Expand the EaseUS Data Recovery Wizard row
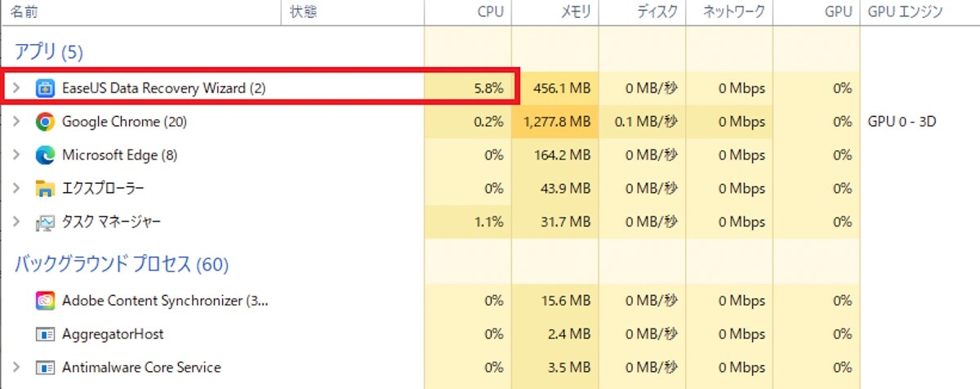Screen dimensions: 980x389 (x=16, y=88)
